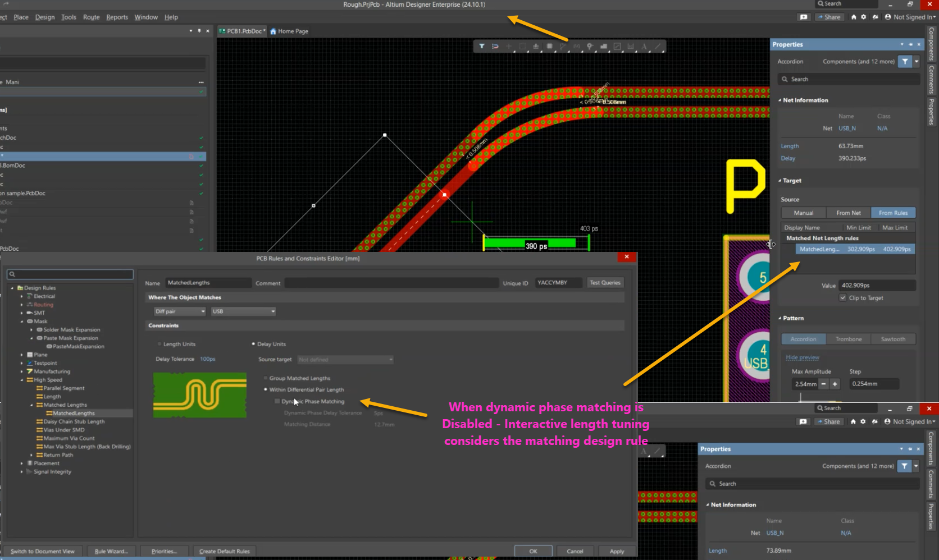
Task: Click the place polygon pour icon in toolbar
Action: tap(604, 47)
